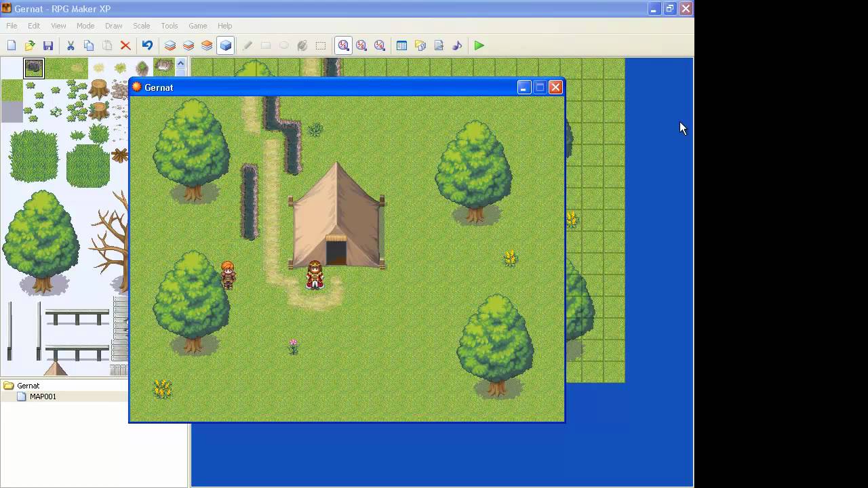Start Playtest with green play arrow
Screen dimensions: 868x488
(479, 45)
